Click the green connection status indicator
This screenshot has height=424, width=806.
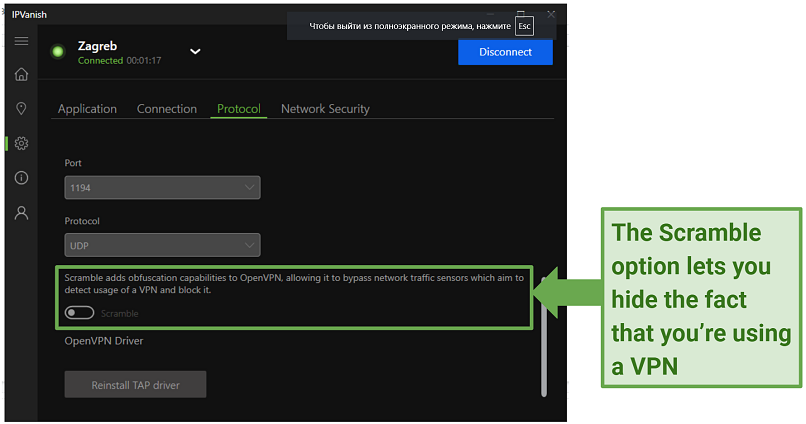[x=58, y=51]
